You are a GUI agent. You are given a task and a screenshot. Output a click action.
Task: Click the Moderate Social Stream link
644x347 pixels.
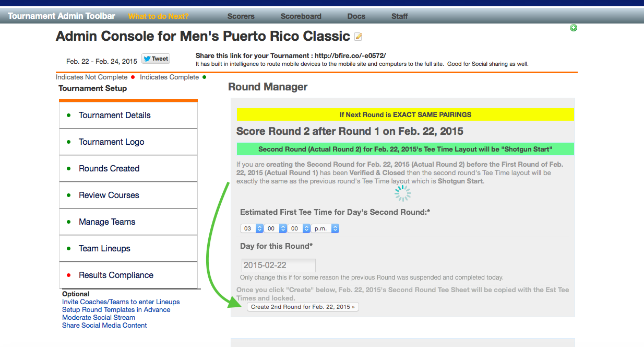coord(99,318)
